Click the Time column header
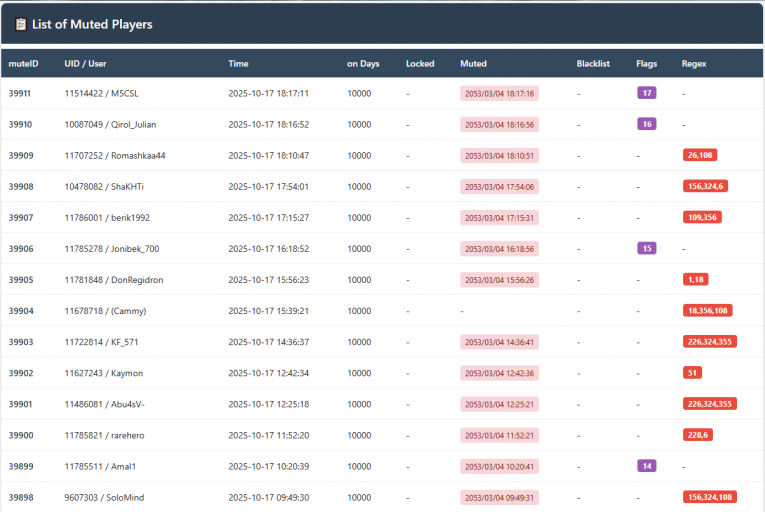Screen dimensions: 765x512 (x=238, y=64)
